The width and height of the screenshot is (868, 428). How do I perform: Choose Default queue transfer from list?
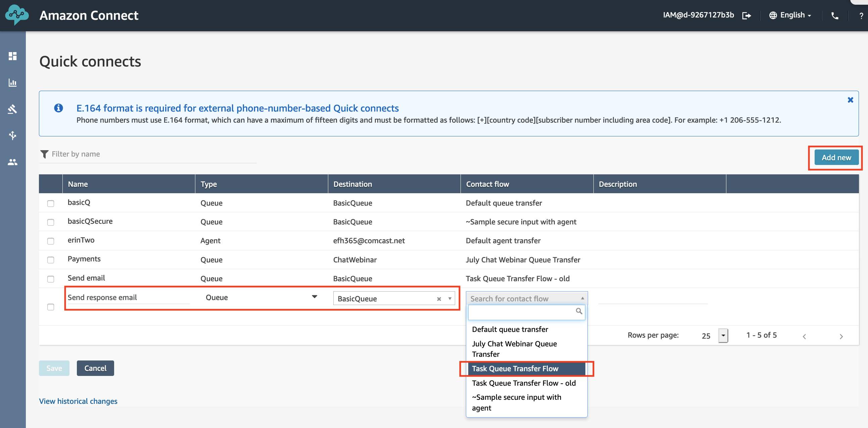(x=527, y=329)
